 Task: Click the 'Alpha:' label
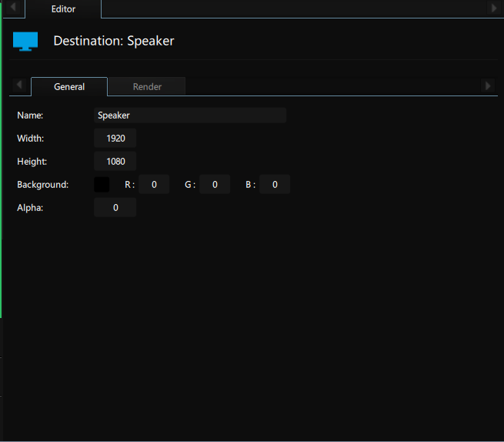pos(30,208)
